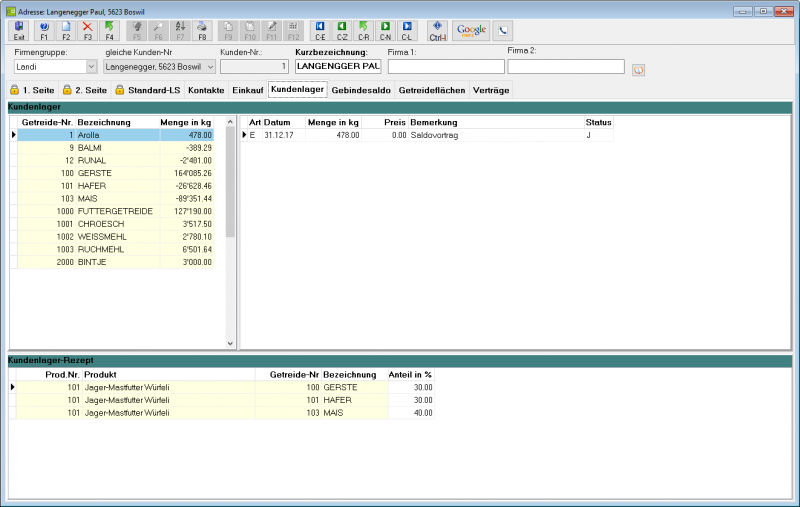Go to previous record with C-Z icon
This screenshot has width=800, height=507.
click(342, 31)
